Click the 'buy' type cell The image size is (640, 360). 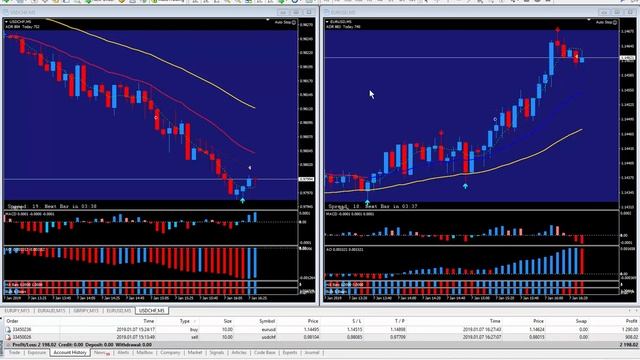pos(194,329)
